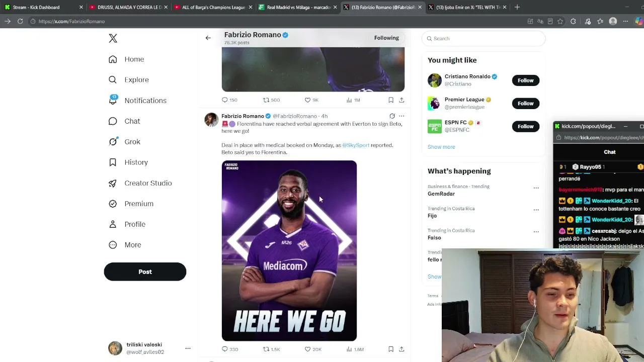The width and height of the screenshot is (644, 362).
Task: Reply to the Beto post with 330 replies
Action: pos(230,349)
